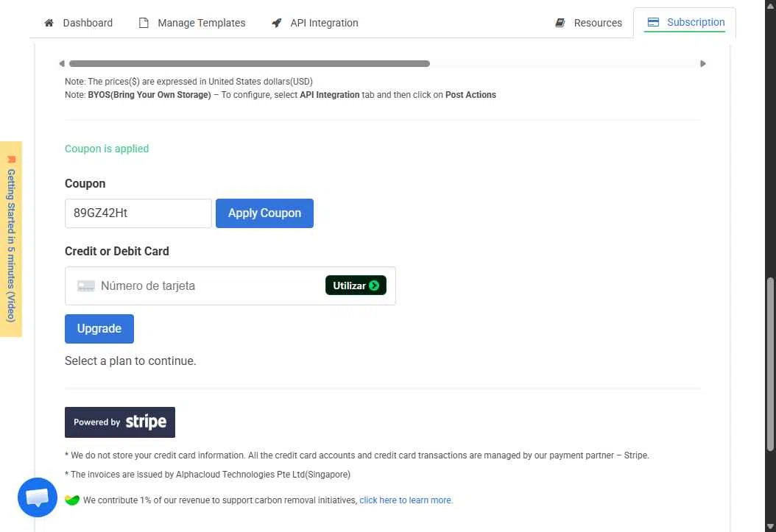This screenshot has height=532, width=776.
Task: Click the Utilizar autofill button
Action: pyautogui.click(x=356, y=285)
